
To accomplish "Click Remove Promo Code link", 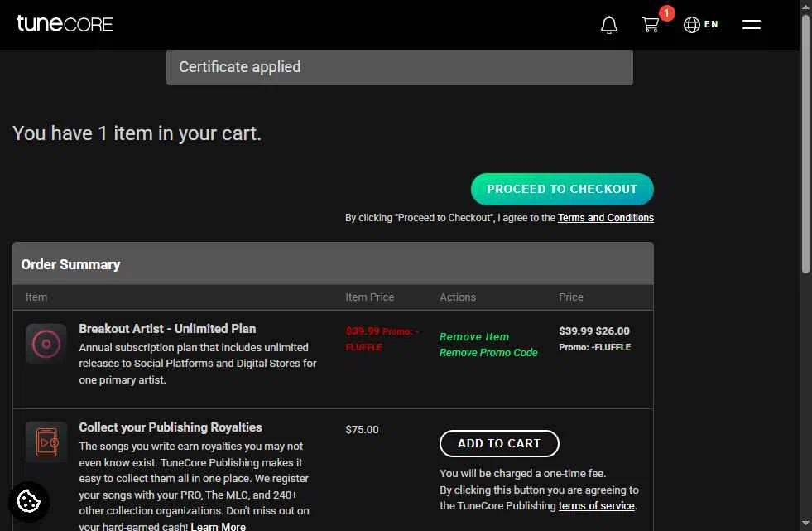I will [x=488, y=353].
